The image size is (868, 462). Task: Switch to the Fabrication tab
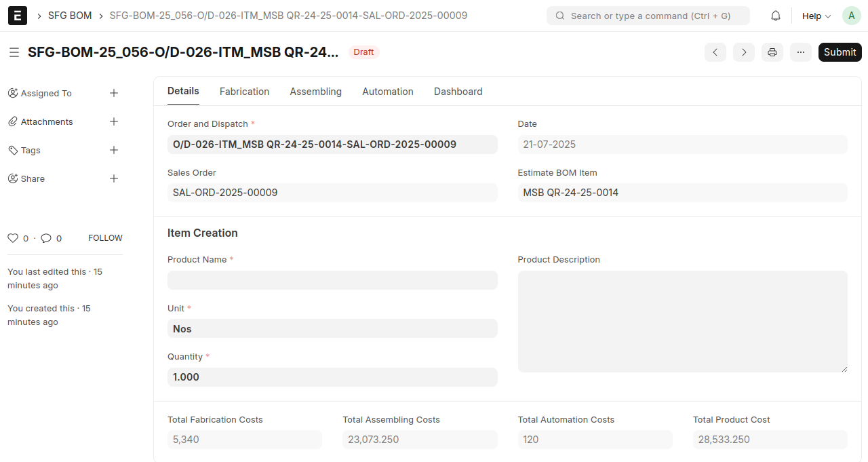click(x=244, y=92)
